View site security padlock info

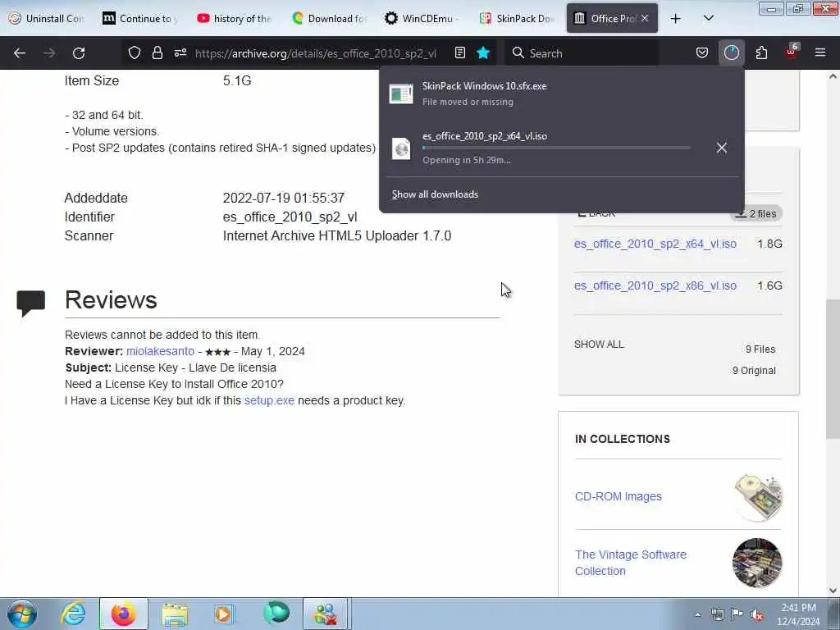[x=157, y=52]
